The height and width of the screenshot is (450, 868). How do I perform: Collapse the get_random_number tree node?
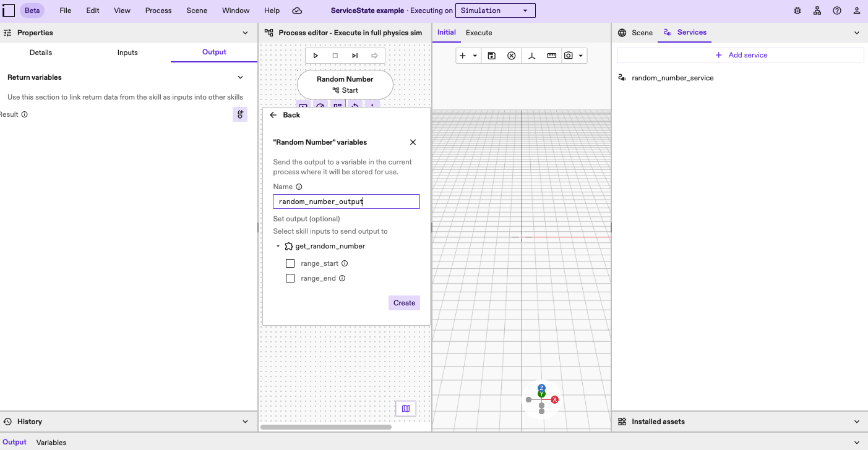(x=278, y=246)
